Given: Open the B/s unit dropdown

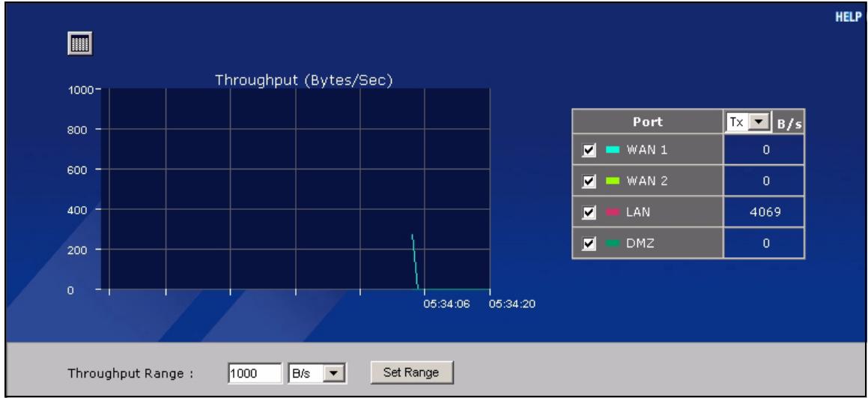Looking at the screenshot, I should coord(318,373).
